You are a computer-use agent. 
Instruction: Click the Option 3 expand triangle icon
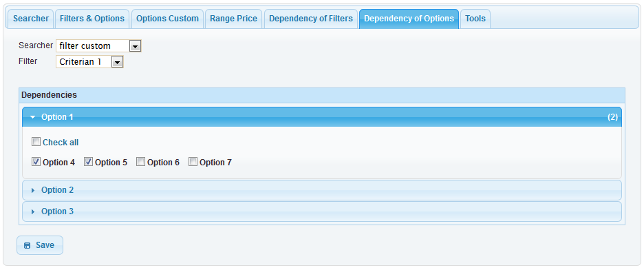click(33, 211)
